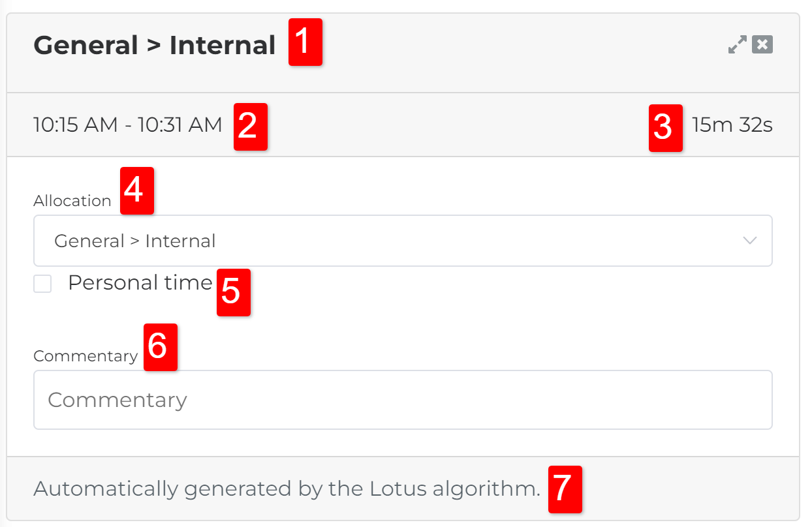Click the 15m 32s duration
The width and height of the screenshot is (812, 527).
[732, 125]
